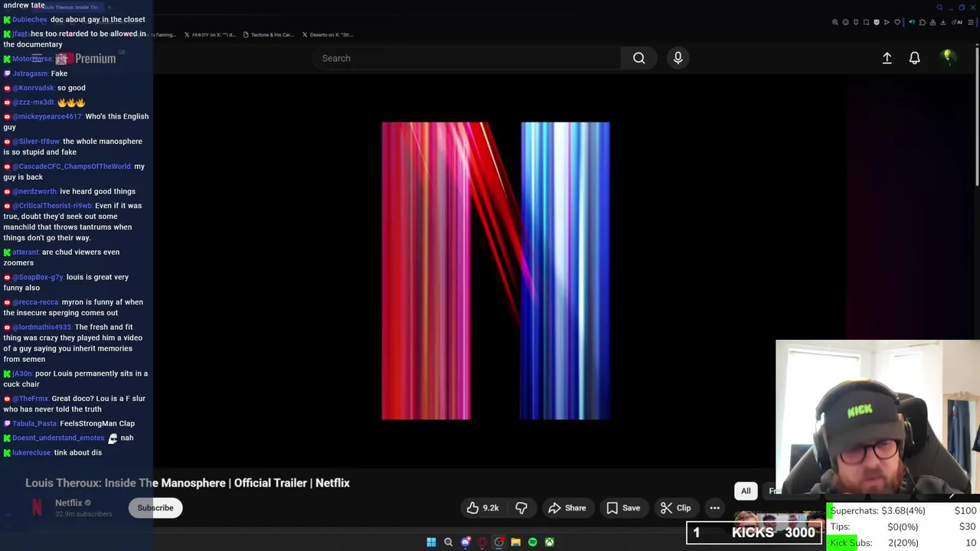Image resolution: width=980 pixels, height=551 pixels.
Task: Open Xbox app from the taskbar
Action: pos(550,542)
